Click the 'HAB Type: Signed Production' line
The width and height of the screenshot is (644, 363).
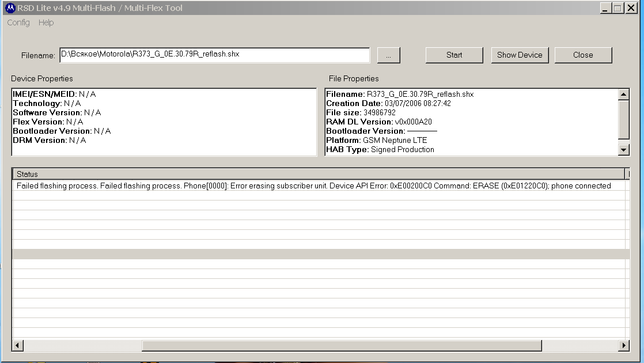pyautogui.click(x=380, y=149)
